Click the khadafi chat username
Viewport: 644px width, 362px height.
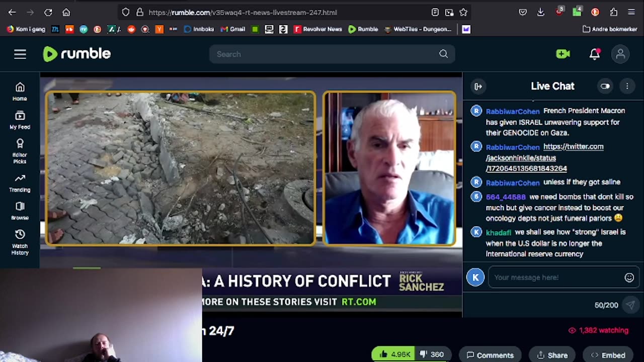pyautogui.click(x=498, y=232)
